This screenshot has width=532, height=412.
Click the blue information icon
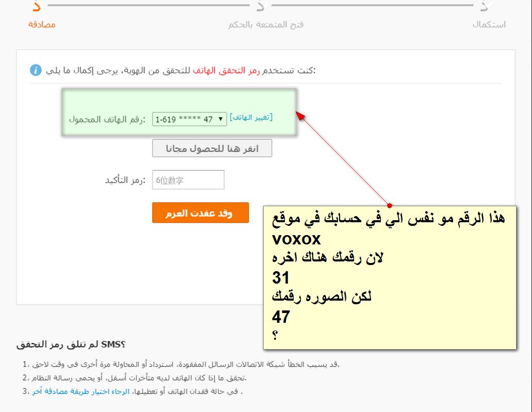(x=36, y=70)
